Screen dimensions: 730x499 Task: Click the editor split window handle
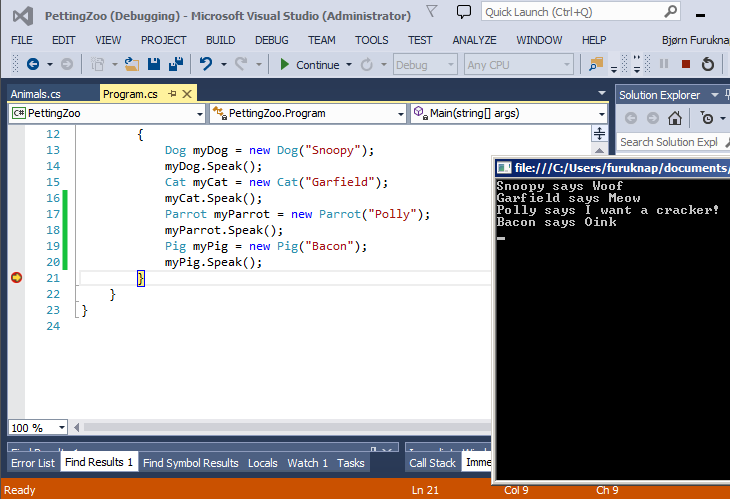click(x=599, y=134)
